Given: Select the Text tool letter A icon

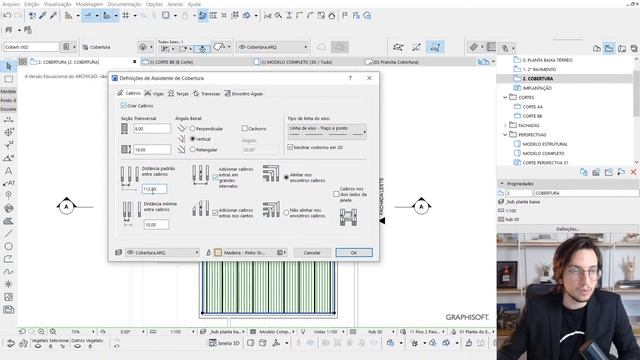Looking at the screenshot, I should click(x=8, y=171).
